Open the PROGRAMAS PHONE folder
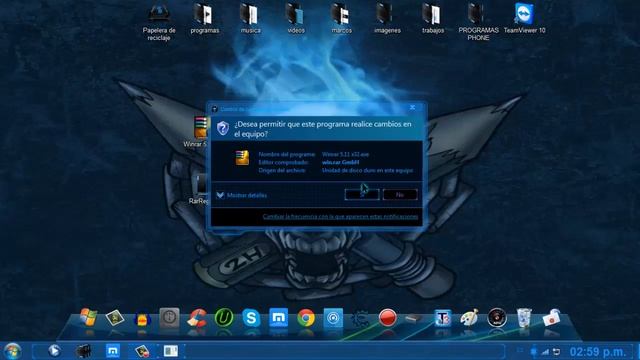This screenshot has height=360, width=640. [478, 22]
